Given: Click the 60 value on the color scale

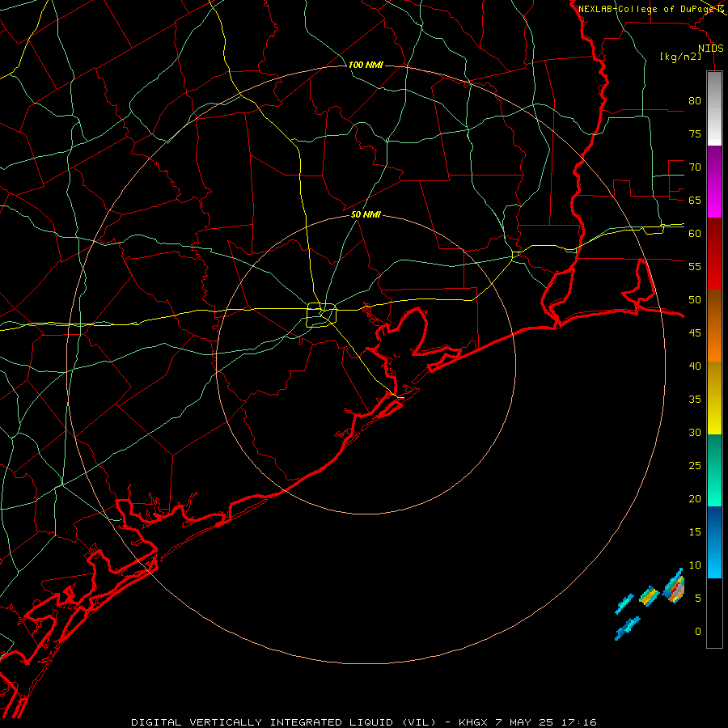Looking at the screenshot, I should 695,234.
